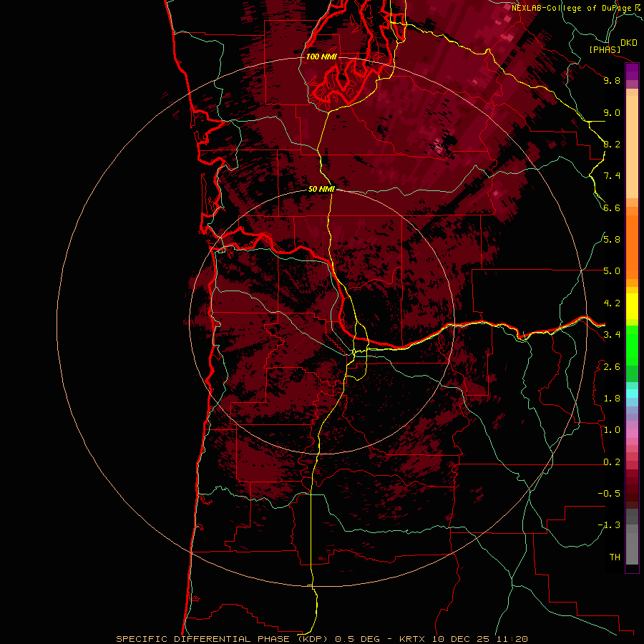644x644 pixels.
Task: Pick the bright green colorbar segment
Action: 632,345
